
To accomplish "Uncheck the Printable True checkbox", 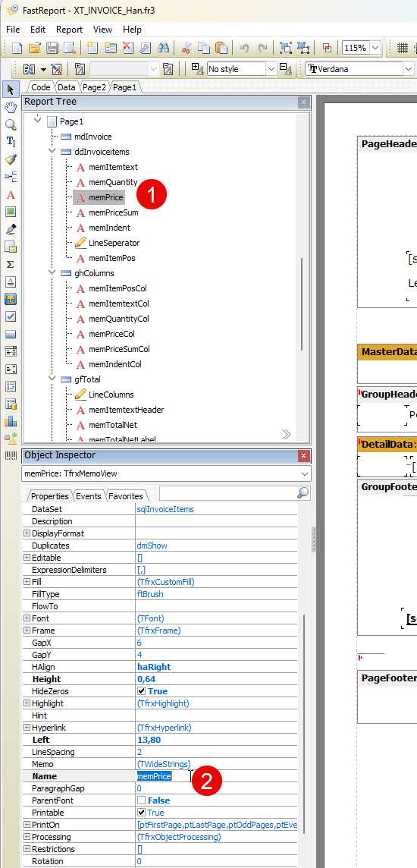I will (x=141, y=813).
